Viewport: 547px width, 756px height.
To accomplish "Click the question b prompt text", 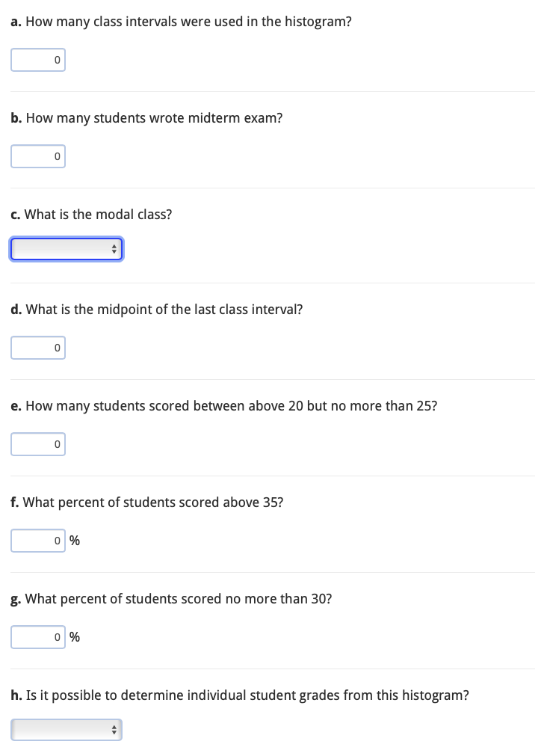I will tap(146, 117).
